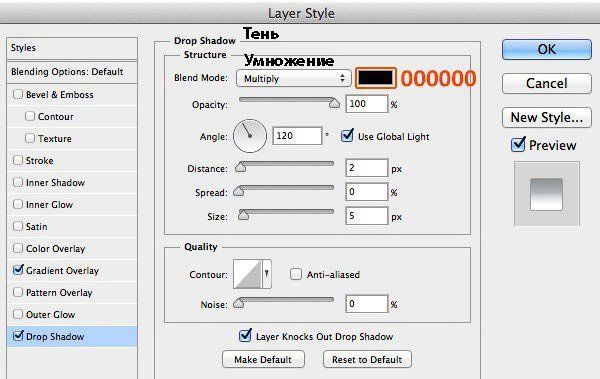Click the Noise slider handle
Screen dimensions: 600x379
(x=239, y=303)
